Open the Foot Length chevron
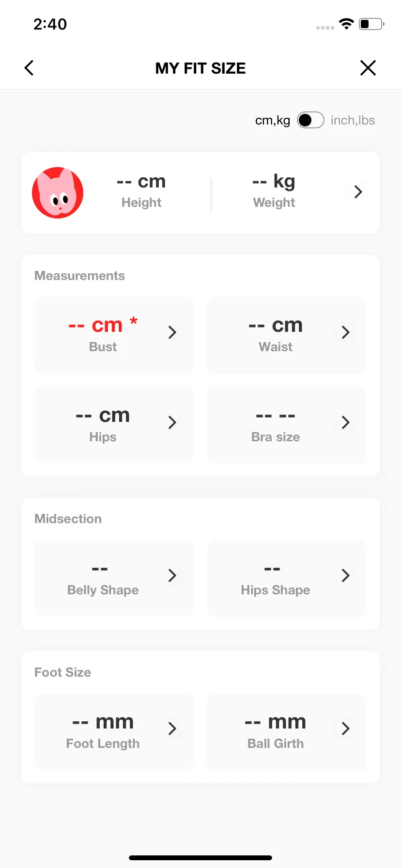The height and width of the screenshot is (868, 401). 172,728
